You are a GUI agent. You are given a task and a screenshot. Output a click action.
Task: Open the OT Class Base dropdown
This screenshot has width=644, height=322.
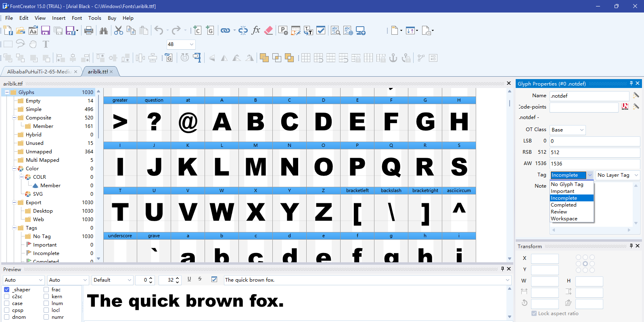click(582, 130)
